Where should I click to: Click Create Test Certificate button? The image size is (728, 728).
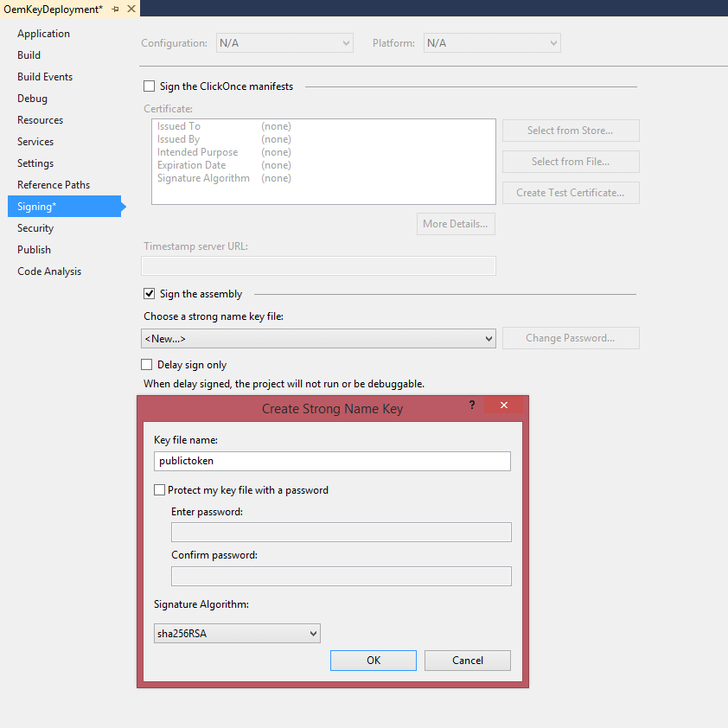570,192
